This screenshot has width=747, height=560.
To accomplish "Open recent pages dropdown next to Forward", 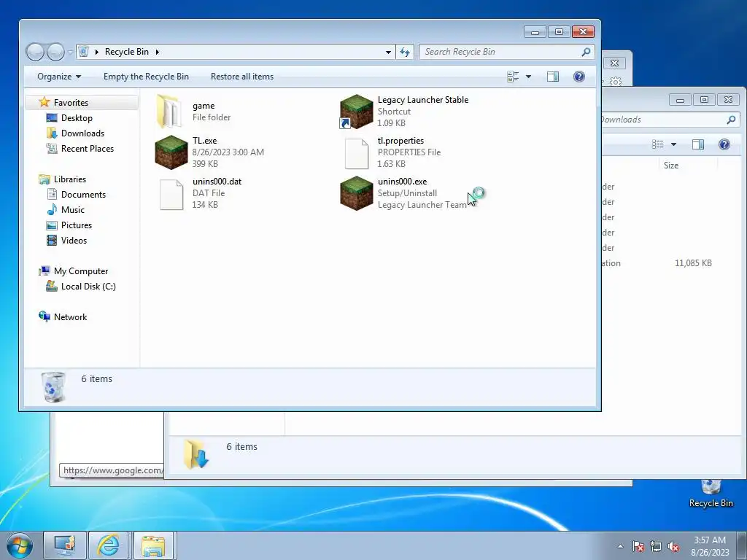I will coord(71,52).
